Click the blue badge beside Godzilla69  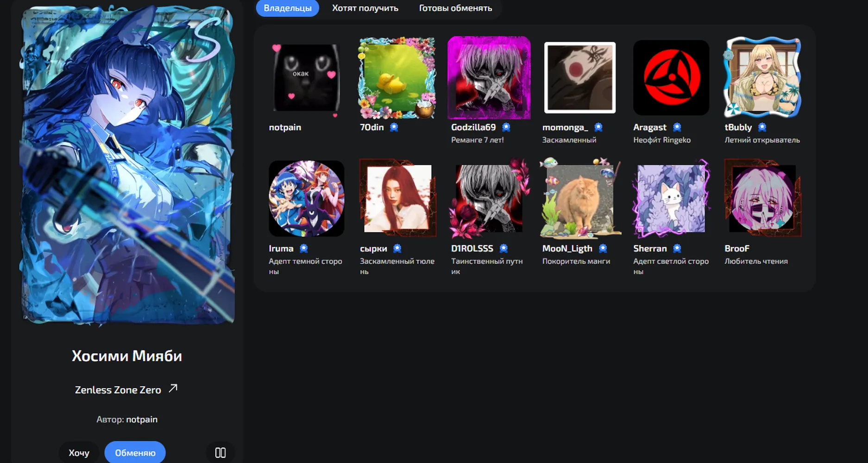[x=506, y=127]
